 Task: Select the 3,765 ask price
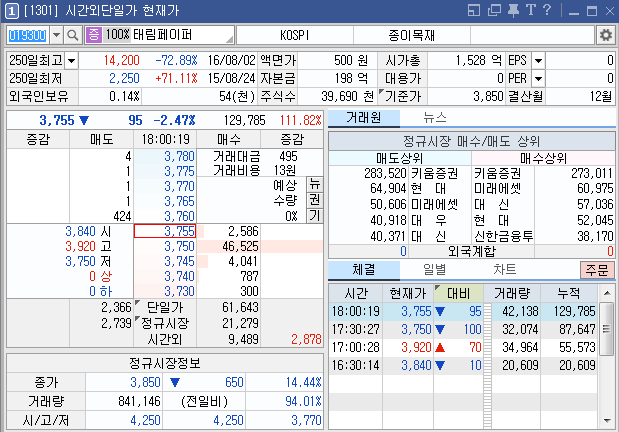click(x=165, y=201)
